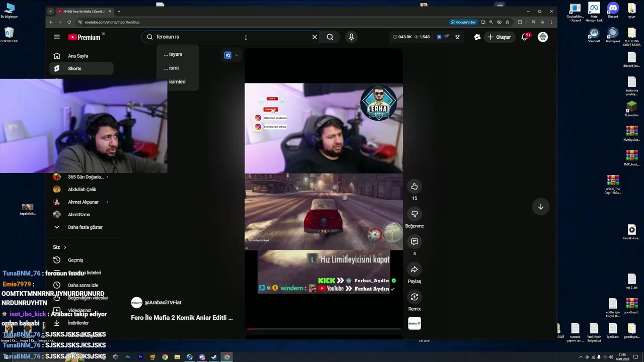Open the Photoshop icon in the taskbar
Viewport: 644px width, 362px height.
point(128,357)
